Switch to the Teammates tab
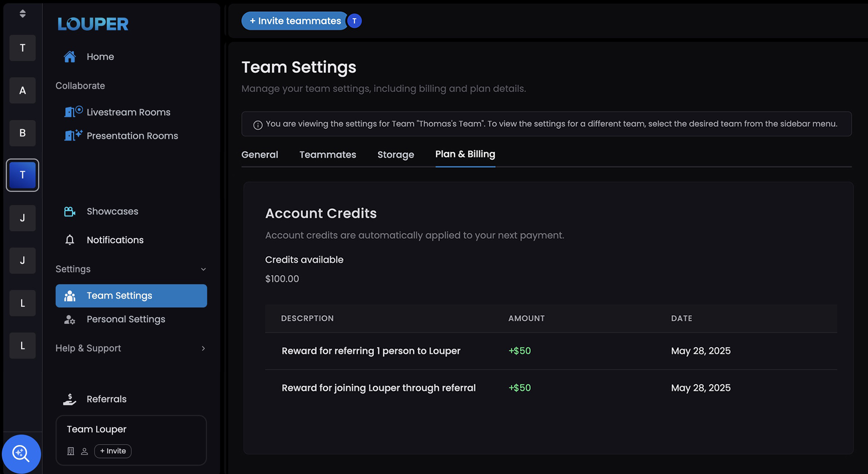This screenshot has width=868, height=474. point(328,154)
